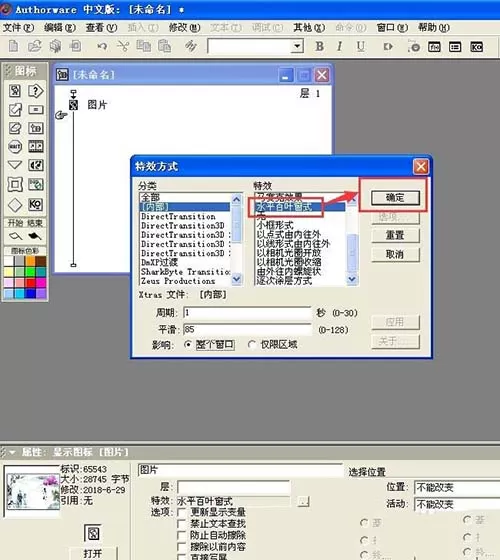The image size is (500, 560).
Task: Pick the Navigate triangle icon
Action: coord(15,165)
